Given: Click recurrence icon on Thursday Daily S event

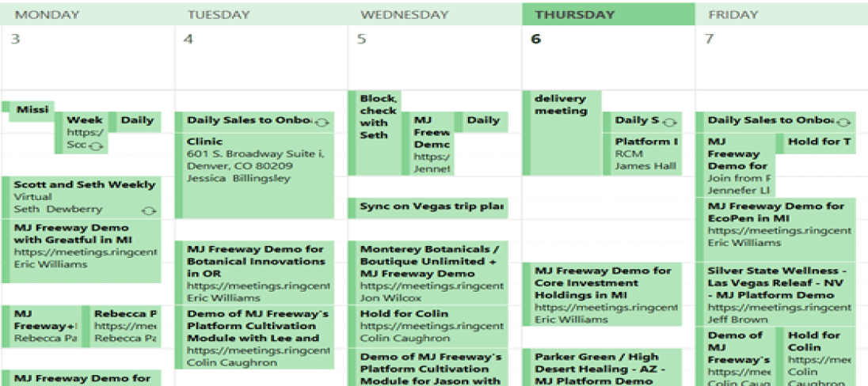Looking at the screenshot, I should coord(670,122).
